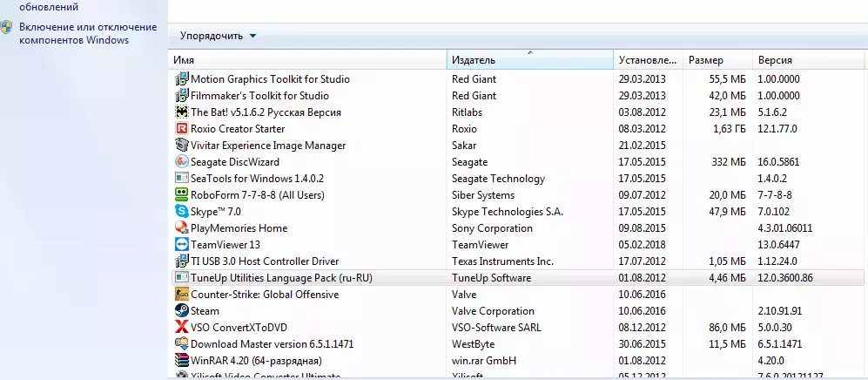Click the Steam program icon
Image resolution: width=868 pixels, height=380 pixels.
[182, 311]
